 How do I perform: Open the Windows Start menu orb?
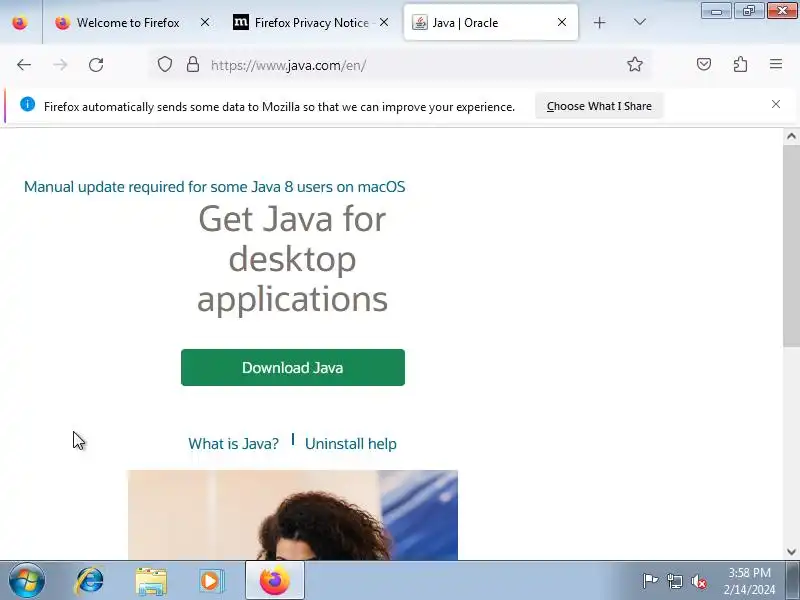click(26, 581)
